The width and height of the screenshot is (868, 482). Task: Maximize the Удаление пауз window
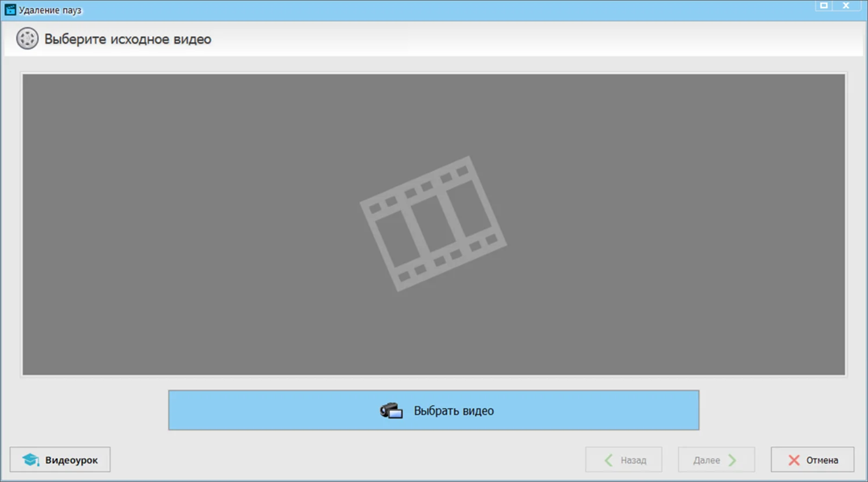pyautogui.click(x=823, y=6)
